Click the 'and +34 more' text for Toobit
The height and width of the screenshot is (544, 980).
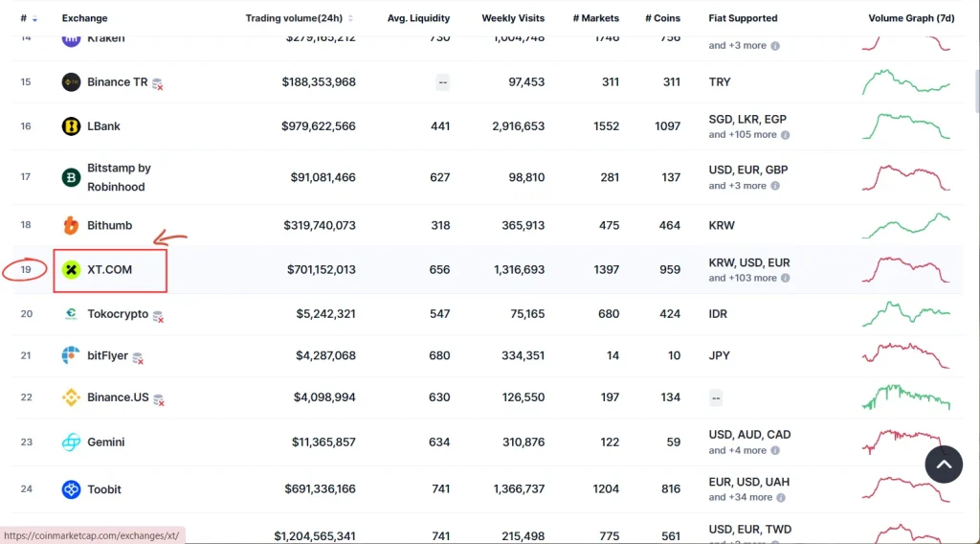point(740,497)
